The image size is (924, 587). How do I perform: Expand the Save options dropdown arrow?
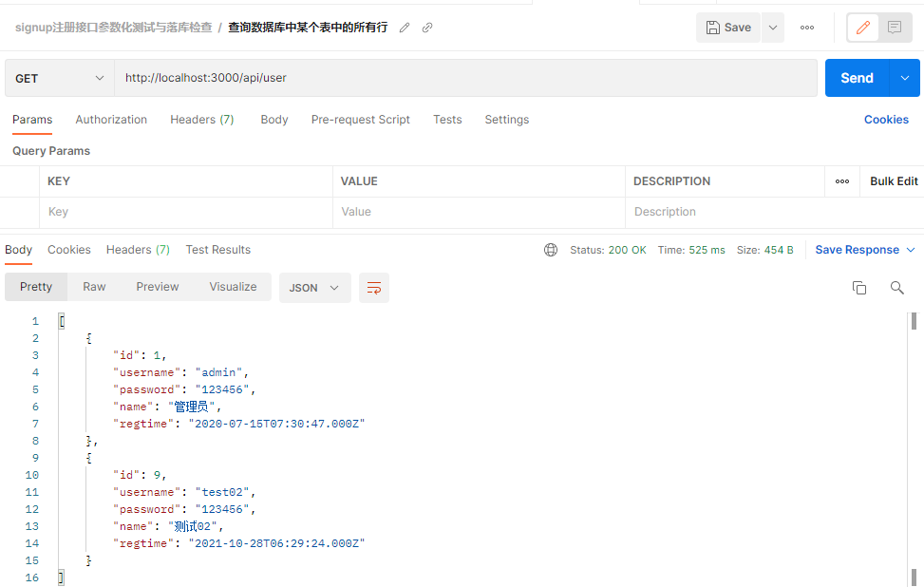[773, 28]
